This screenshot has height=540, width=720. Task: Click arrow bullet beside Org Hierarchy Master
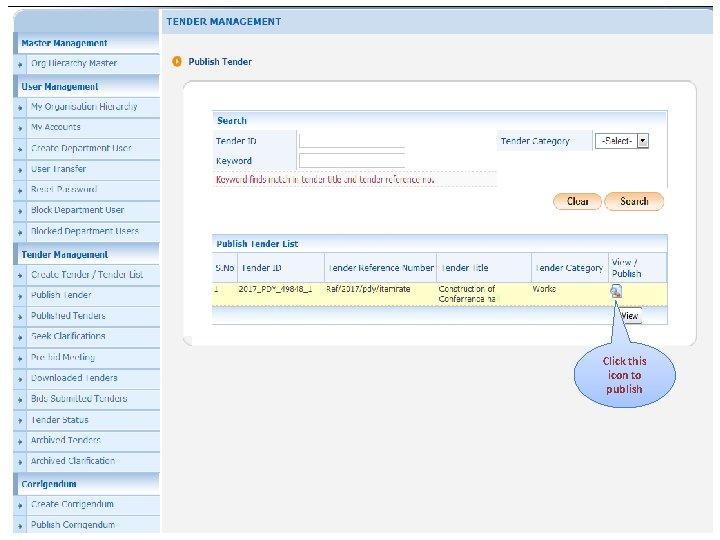pyautogui.click(x=20, y=65)
